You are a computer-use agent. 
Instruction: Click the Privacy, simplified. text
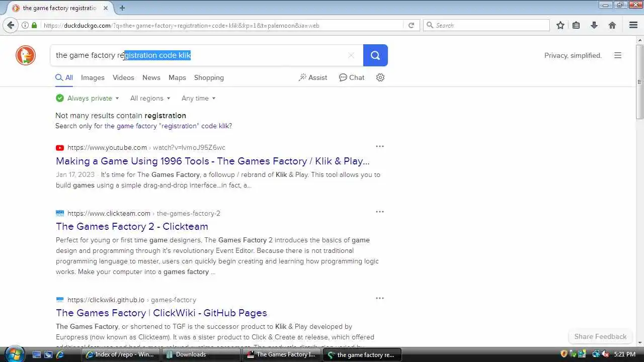(x=573, y=55)
